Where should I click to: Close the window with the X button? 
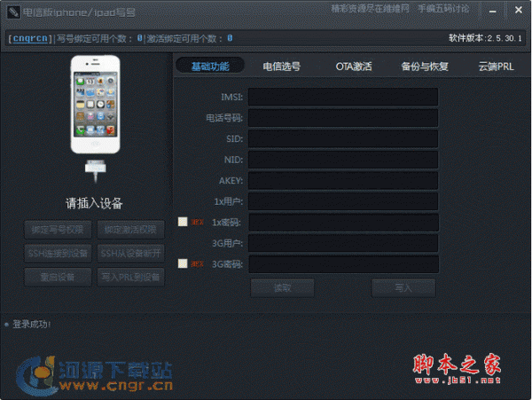[518, 10]
